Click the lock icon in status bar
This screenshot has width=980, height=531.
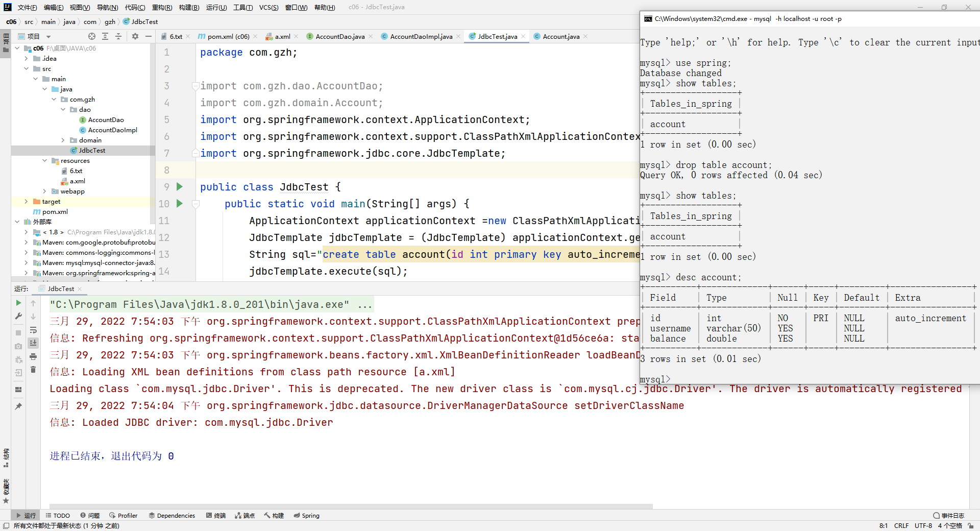971,525
